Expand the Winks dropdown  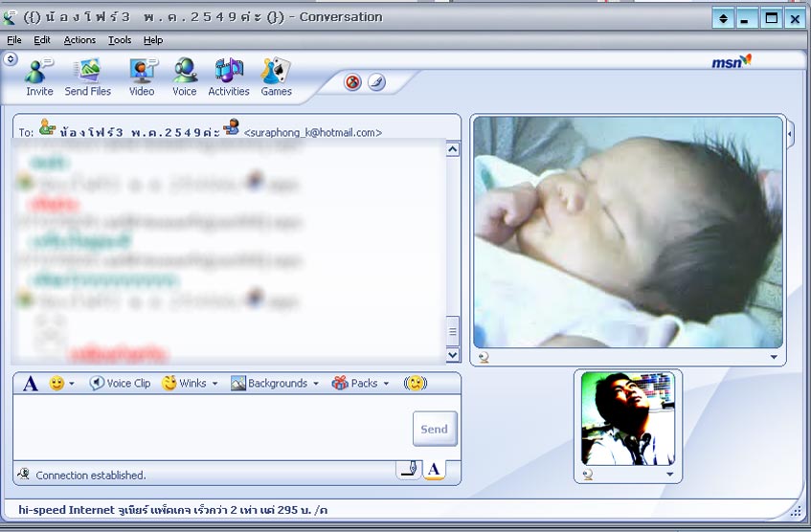click(191, 383)
